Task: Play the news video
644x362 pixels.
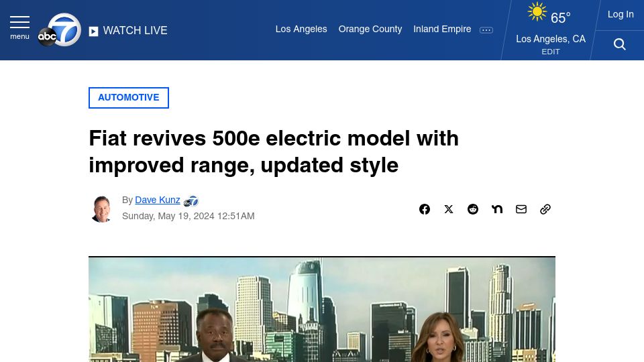Action: click(322, 310)
